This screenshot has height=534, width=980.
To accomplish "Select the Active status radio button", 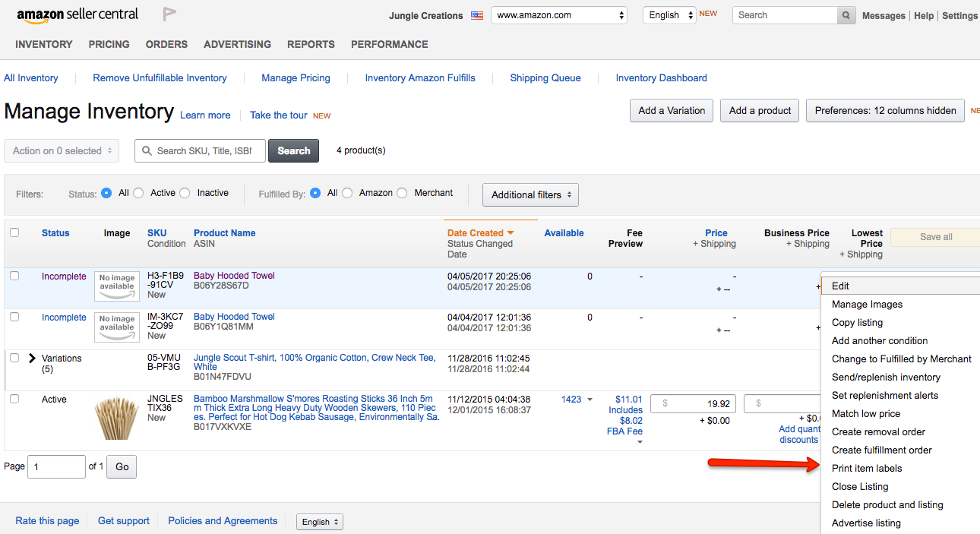I will tap(138, 193).
